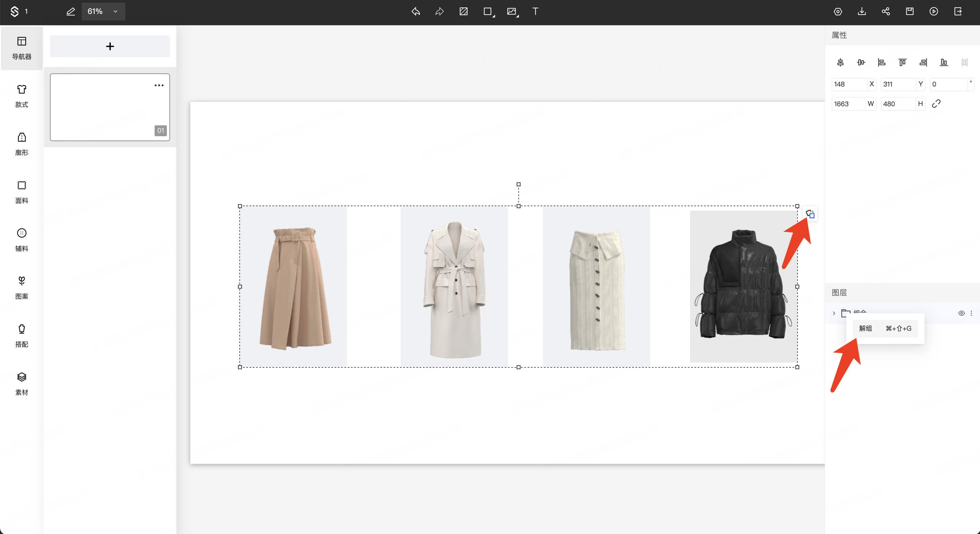Toggle the aspect ratio lock link
980x534 pixels.
pyautogui.click(x=936, y=104)
